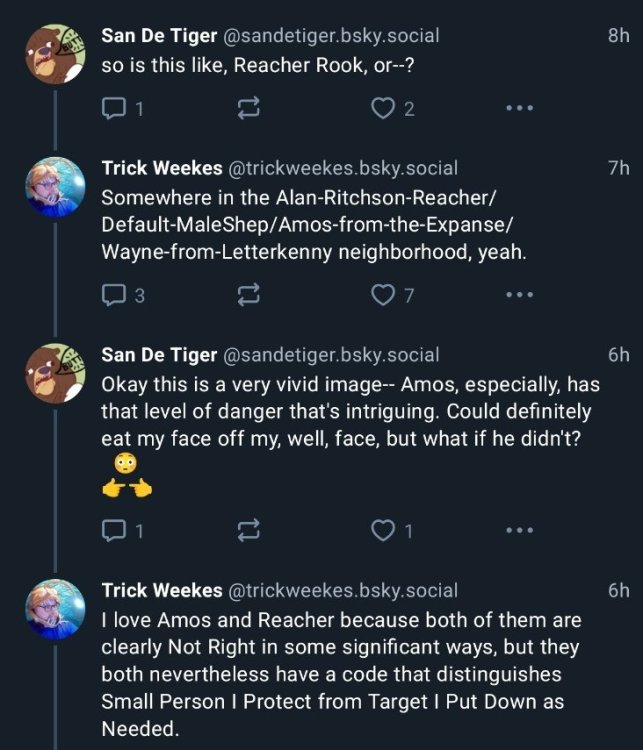The width and height of the screenshot is (643, 750).
Task: Open the 8h timestamp on first post
Action: 618,36
